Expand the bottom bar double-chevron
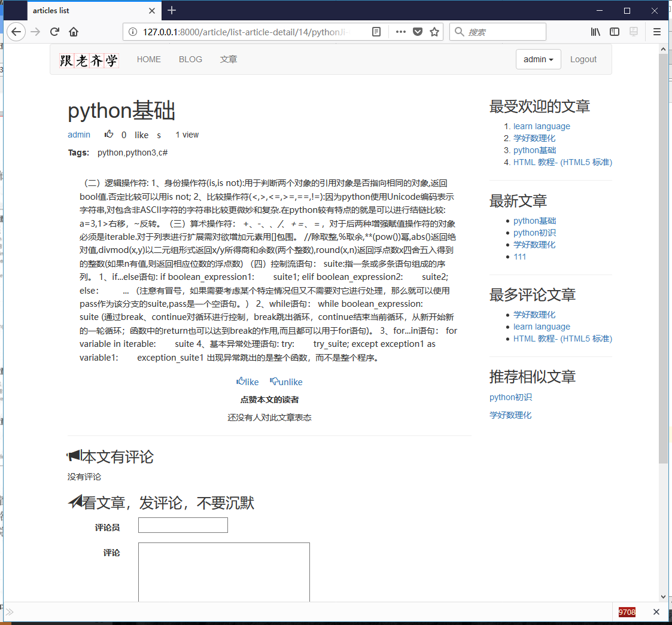 (x=10, y=612)
